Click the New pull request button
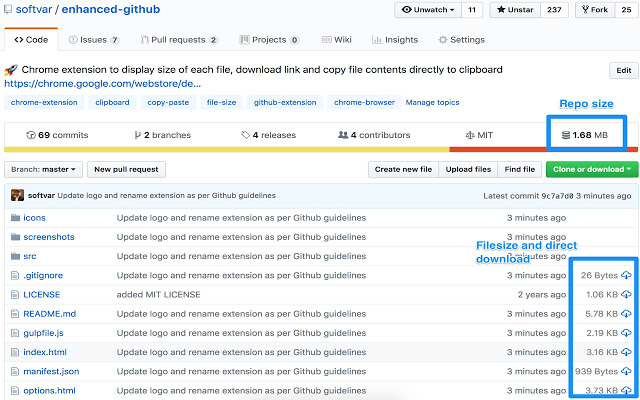This screenshot has height=400, width=640. pyautogui.click(x=126, y=169)
